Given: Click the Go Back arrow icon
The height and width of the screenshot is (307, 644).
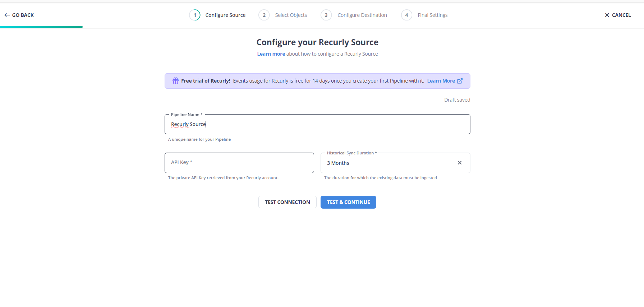Looking at the screenshot, I should click(x=7, y=15).
